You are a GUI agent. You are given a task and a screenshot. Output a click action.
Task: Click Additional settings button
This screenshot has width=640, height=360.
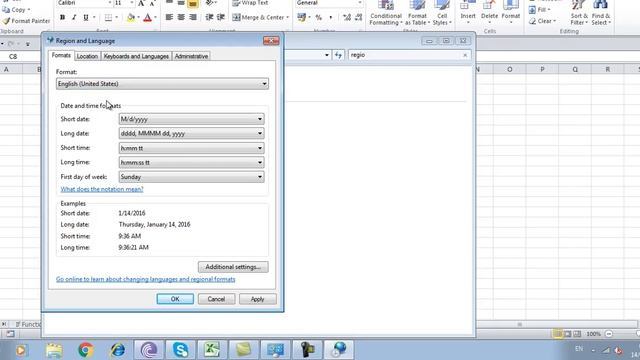233,267
